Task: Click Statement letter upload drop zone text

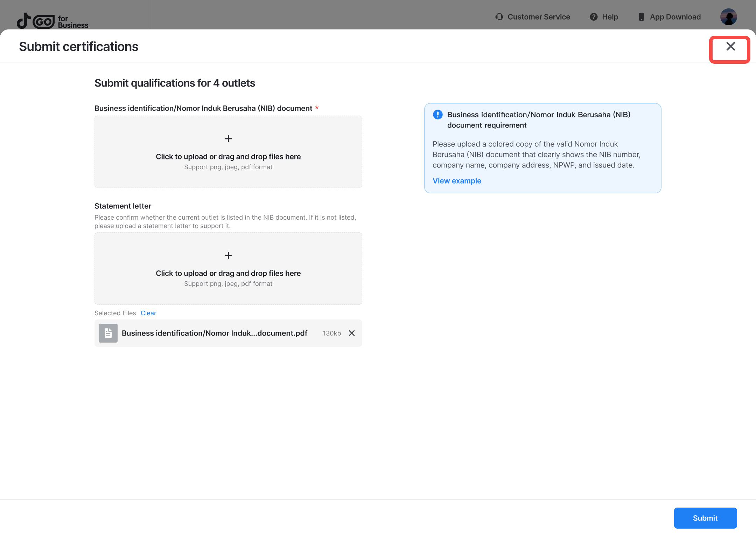Action: (x=228, y=273)
